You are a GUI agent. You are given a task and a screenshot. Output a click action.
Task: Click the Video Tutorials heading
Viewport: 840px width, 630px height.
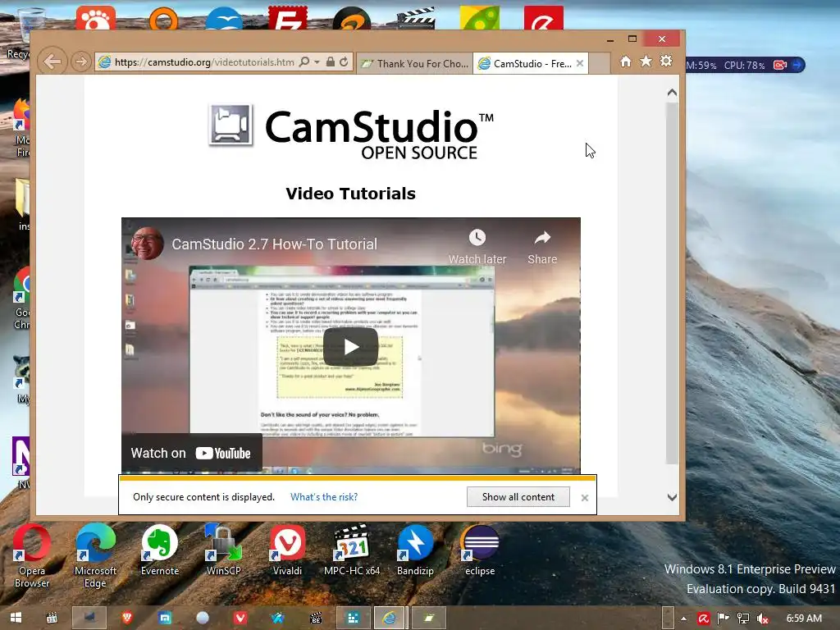pos(350,194)
